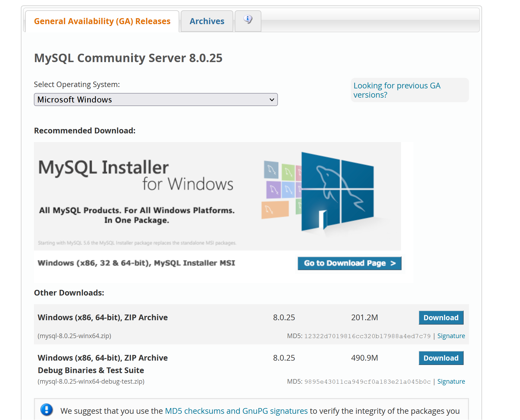Click MD5 hash 9895e43011ca949cf0a183e21a045b0c
The width and height of the screenshot is (520, 420).
click(x=367, y=382)
